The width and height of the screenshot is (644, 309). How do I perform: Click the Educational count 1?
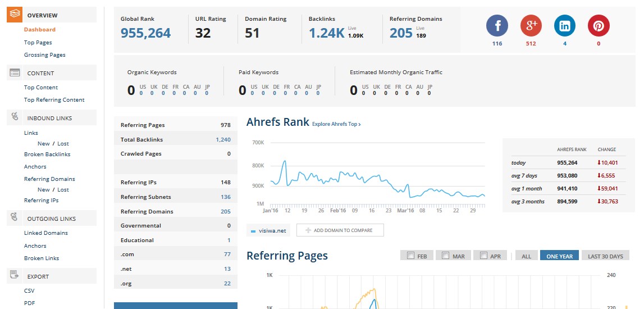(229, 240)
